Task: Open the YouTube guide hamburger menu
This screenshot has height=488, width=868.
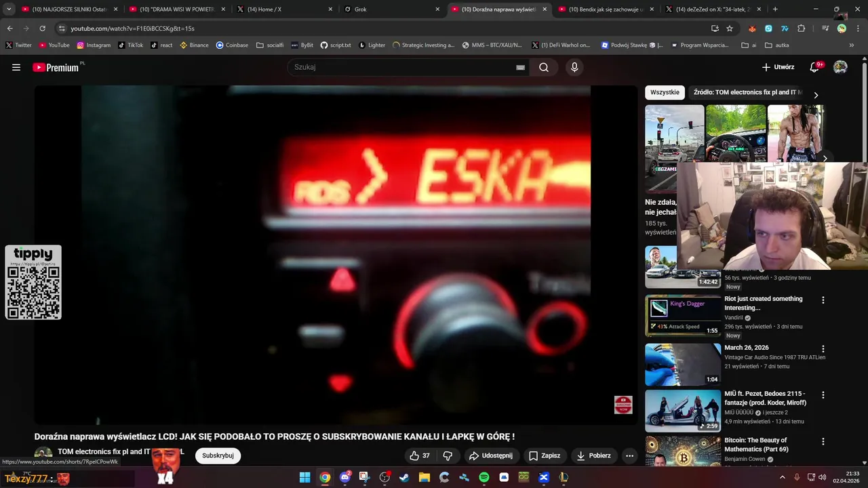Action: (16, 67)
